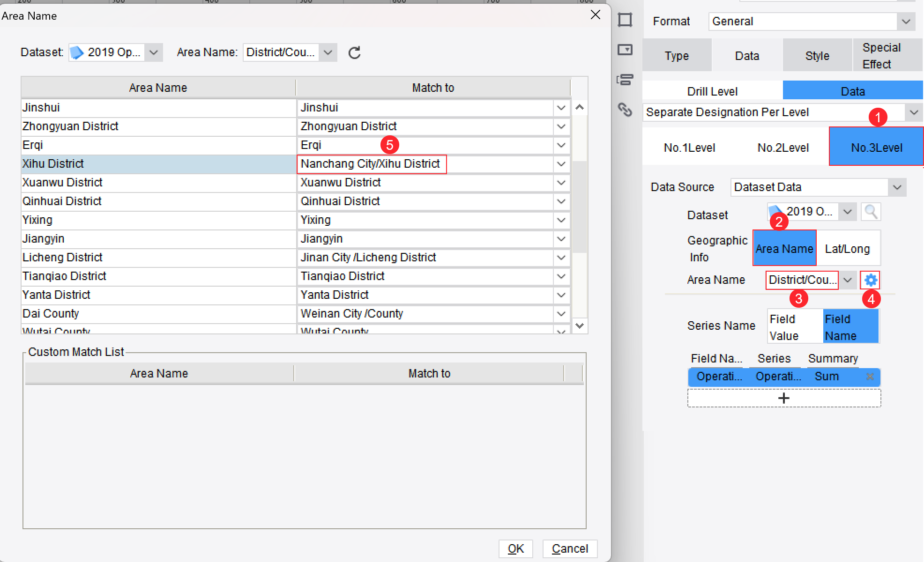The image size is (924, 562).
Task: Open Match to dropdown for Xihu District
Action: 561,164
